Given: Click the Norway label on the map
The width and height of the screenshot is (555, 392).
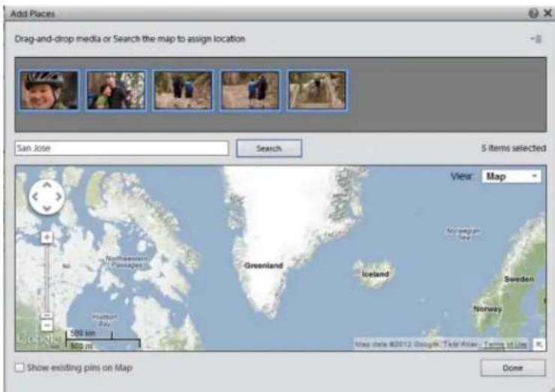Looking at the screenshot, I should (x=487, y=309).
